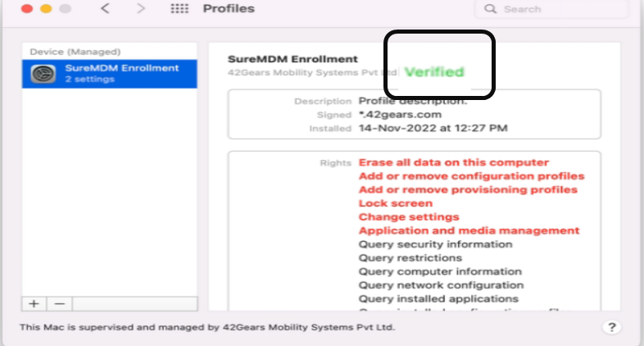This screenshot has width=644, height=346.
Task: Click 'Query installed applications'
Action: tap(438, 298)
